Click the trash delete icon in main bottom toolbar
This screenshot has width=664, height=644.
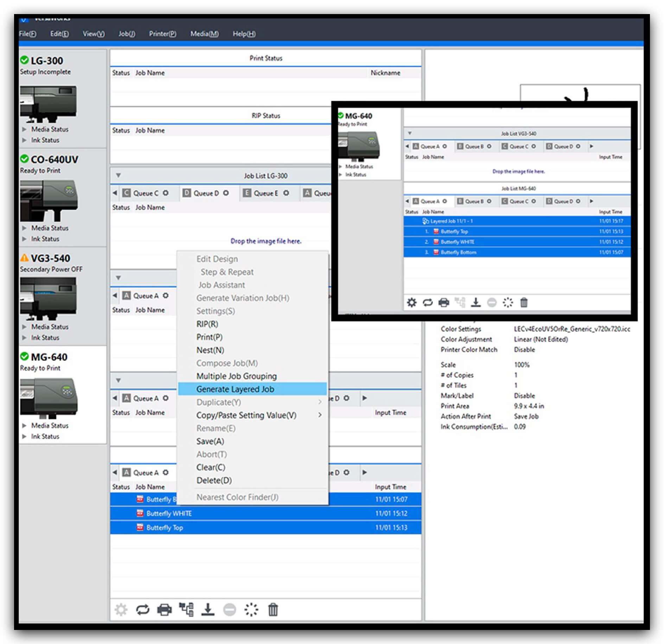(x=273, y=610)
